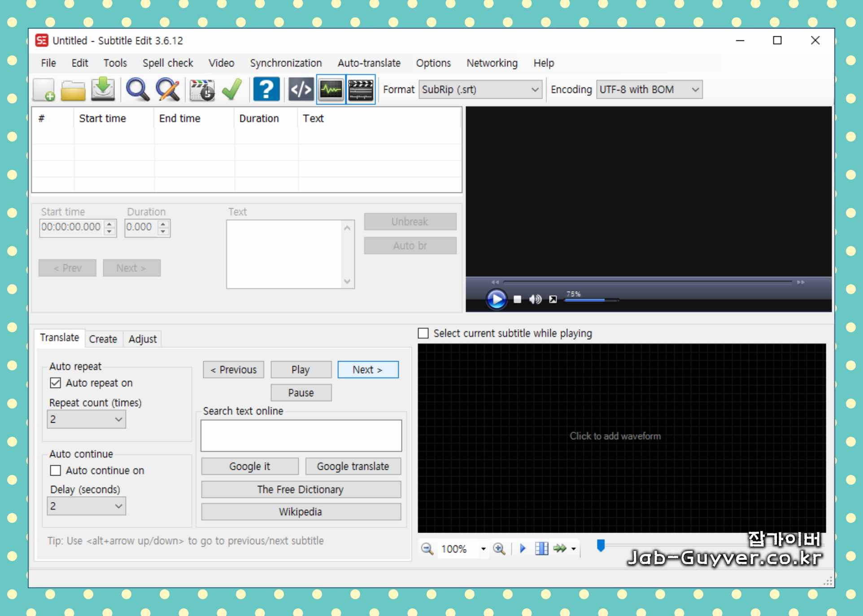Image resolution: width=863 pixels, height=616 pixels.
Task: Click the New subtitle file icon
Action: click(x=44, y=89)
